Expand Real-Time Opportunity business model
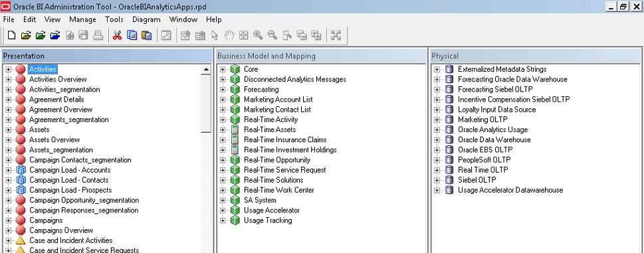 click(x=223, y=160)
